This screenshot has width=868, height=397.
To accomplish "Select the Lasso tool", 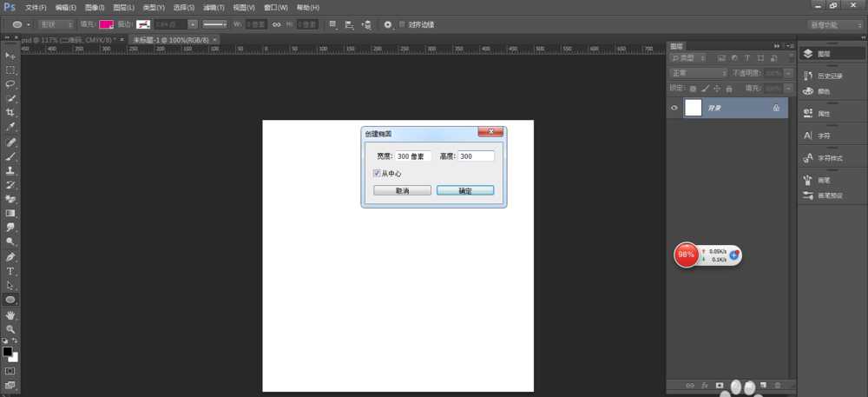I will coord(10,84).
